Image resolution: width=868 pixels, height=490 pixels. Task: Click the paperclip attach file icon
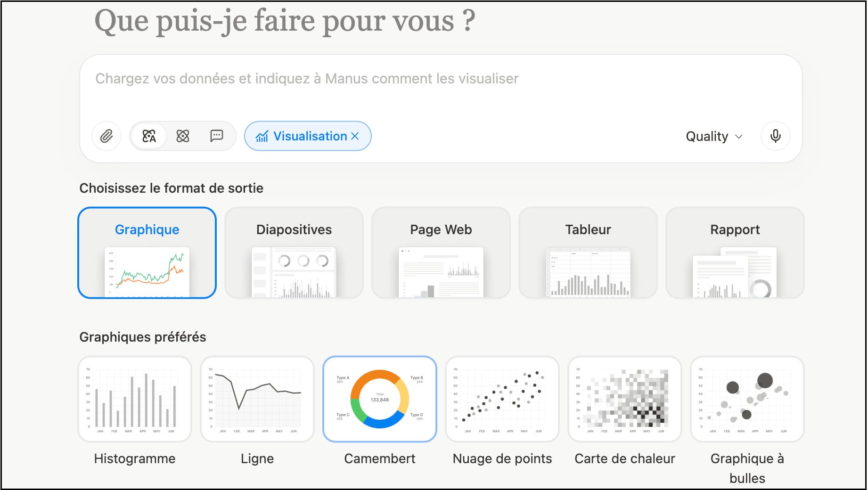point(106,136)
